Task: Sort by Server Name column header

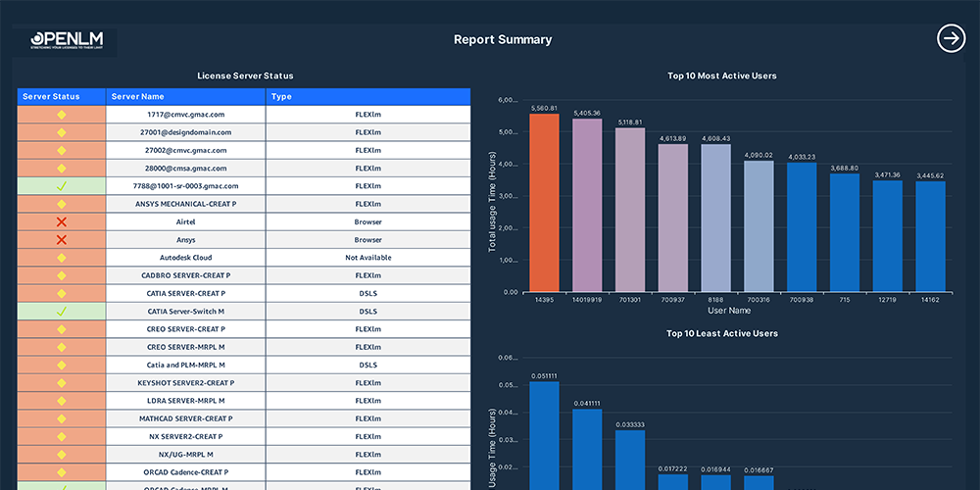Action: [137, 96]
